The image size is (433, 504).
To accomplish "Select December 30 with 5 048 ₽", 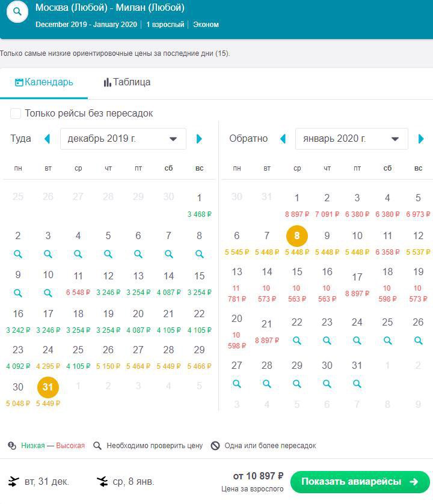I will pos(18,394).
